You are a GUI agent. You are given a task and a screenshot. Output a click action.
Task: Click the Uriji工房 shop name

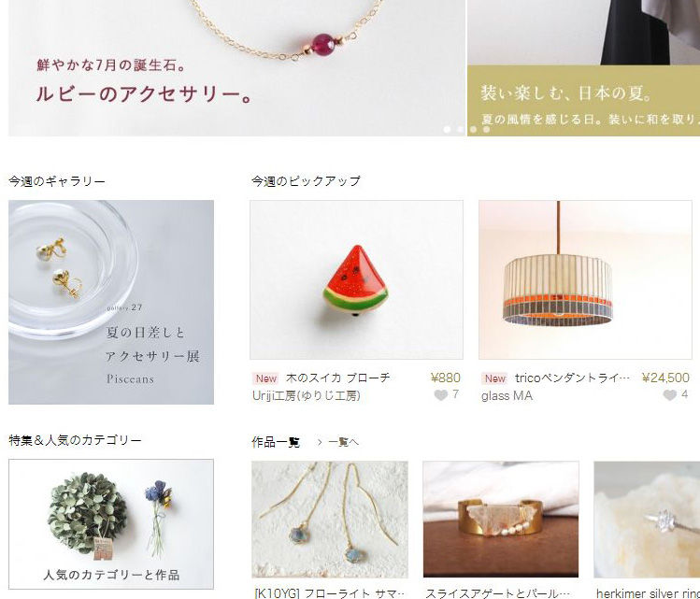tap(307, 396)
